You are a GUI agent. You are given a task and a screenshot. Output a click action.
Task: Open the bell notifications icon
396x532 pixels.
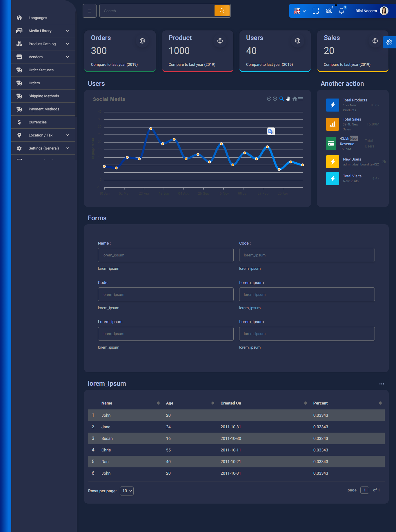pos(341,11)
